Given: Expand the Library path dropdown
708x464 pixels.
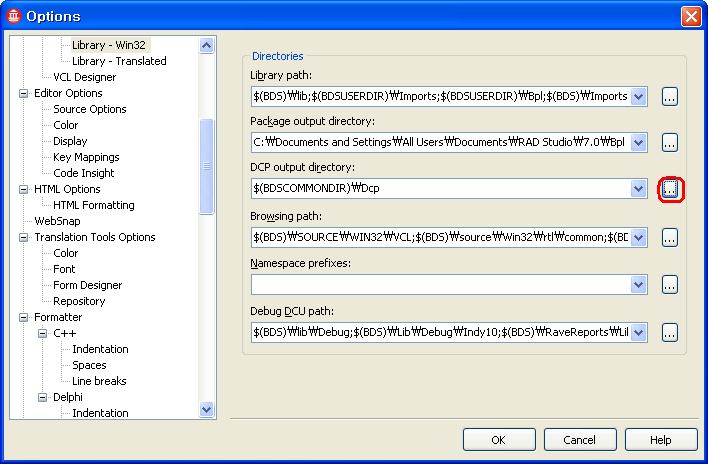Looking at the screenshot, I should (x=638, y=97).
